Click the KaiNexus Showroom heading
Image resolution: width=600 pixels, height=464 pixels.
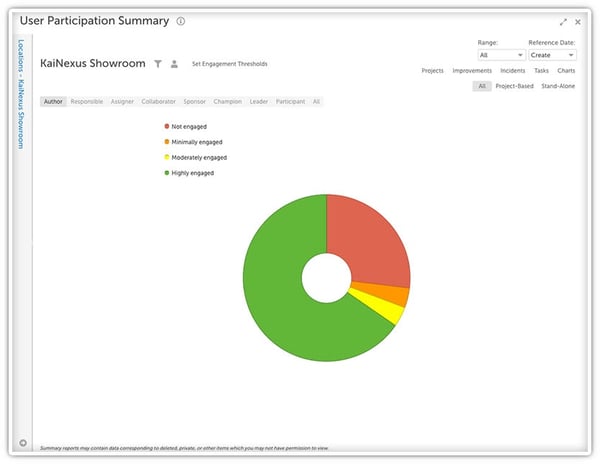93,63
